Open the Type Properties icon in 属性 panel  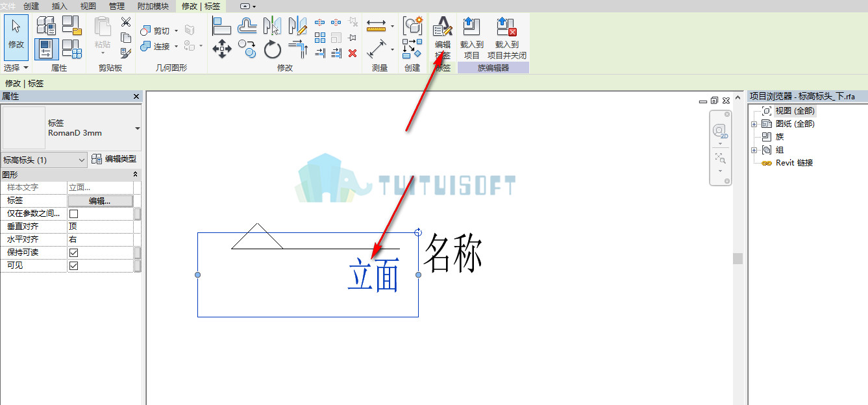46,25
